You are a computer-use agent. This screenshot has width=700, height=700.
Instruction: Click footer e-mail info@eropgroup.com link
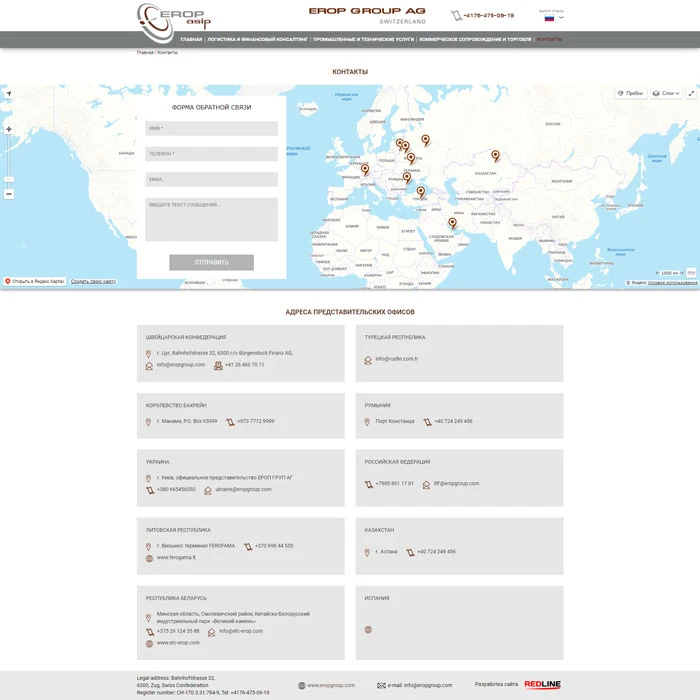[x=420, y=685]
